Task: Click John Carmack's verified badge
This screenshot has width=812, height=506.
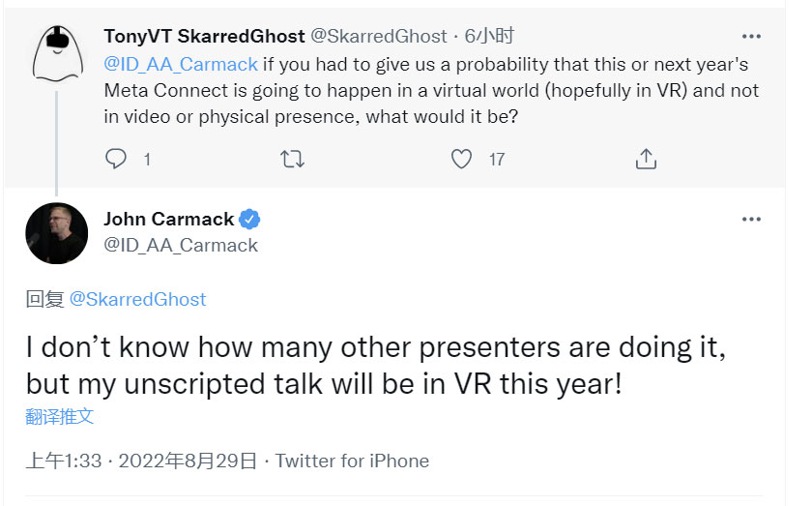Action: 249,220
